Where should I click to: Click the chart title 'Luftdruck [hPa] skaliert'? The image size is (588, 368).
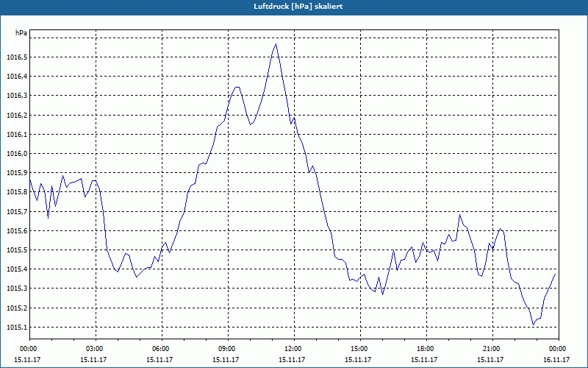[x=298, y=7]
